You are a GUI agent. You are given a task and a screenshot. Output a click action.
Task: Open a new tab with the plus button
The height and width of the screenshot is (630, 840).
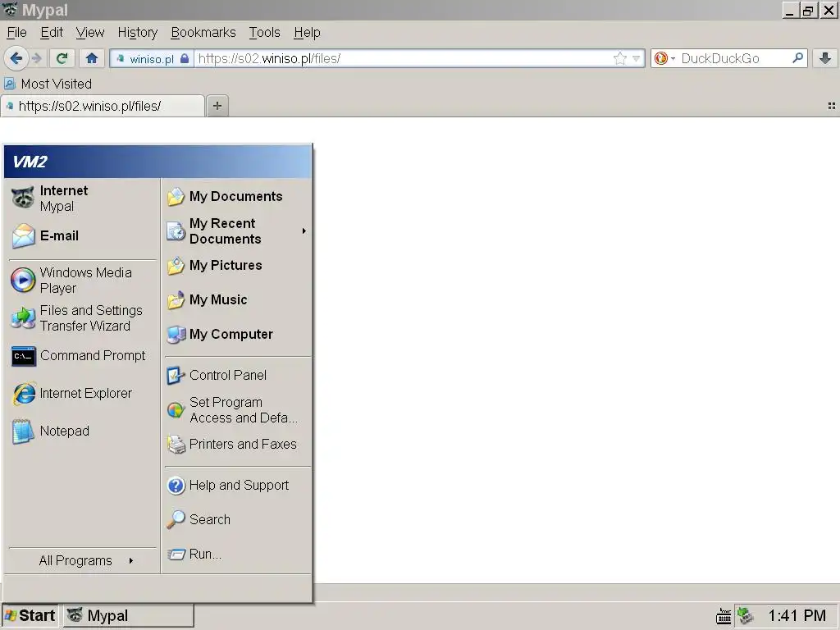pos(217,106)
